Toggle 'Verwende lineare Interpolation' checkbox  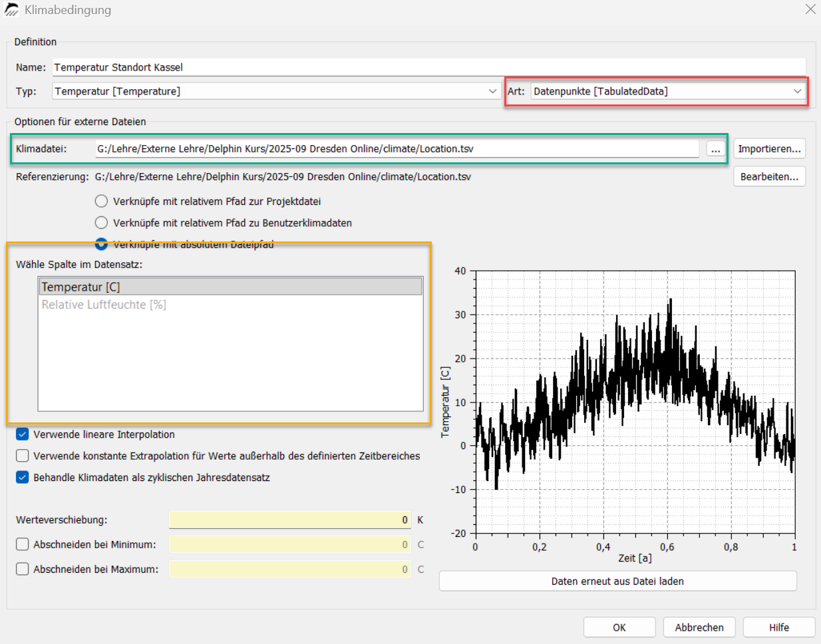[23, 434]
